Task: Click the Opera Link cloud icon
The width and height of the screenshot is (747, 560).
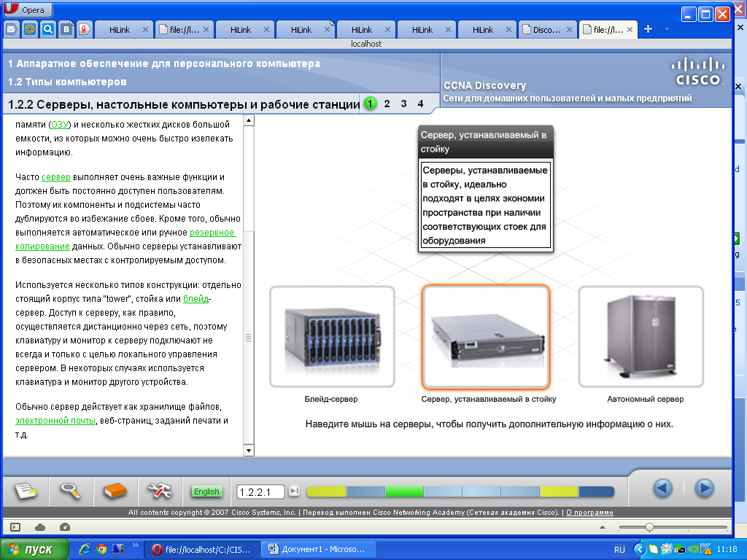Action: point(40,527)
